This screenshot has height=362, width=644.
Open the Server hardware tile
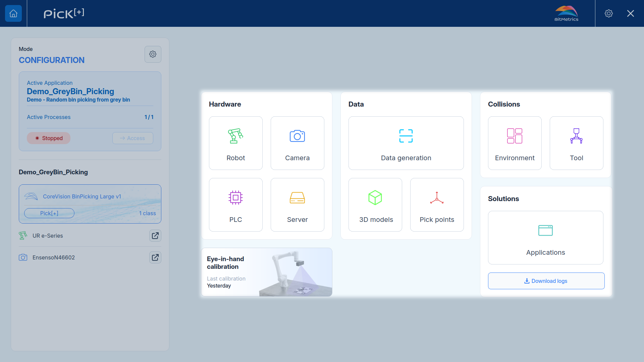[298, 205]
